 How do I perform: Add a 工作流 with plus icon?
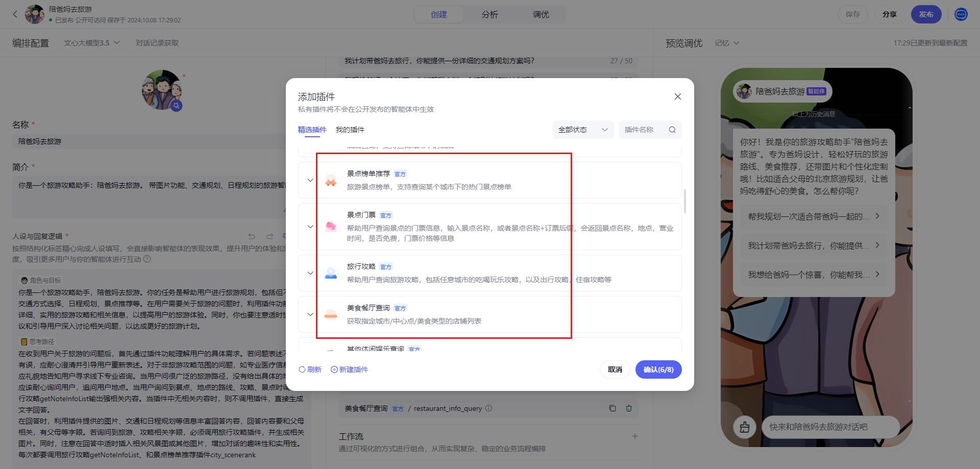coord(635,436)
